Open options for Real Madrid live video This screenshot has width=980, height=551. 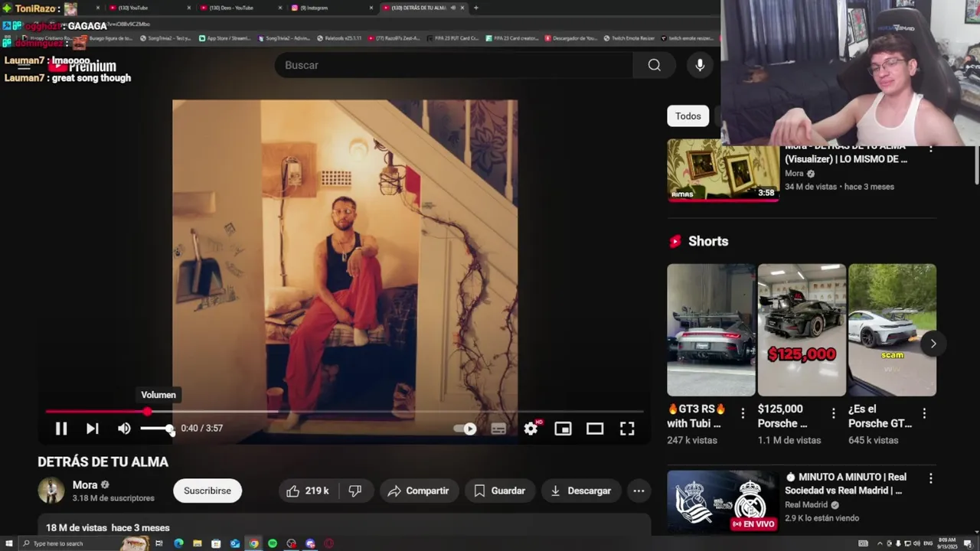[930, 478]
